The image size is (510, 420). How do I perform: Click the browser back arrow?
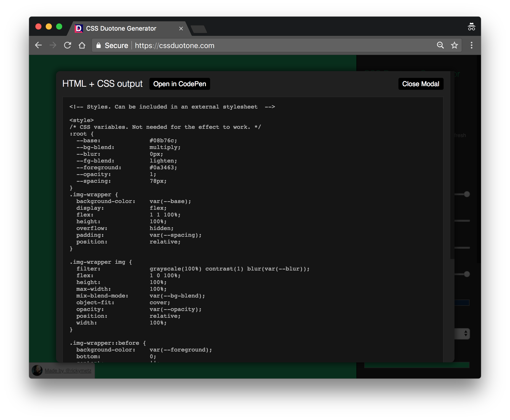point(38,45)
